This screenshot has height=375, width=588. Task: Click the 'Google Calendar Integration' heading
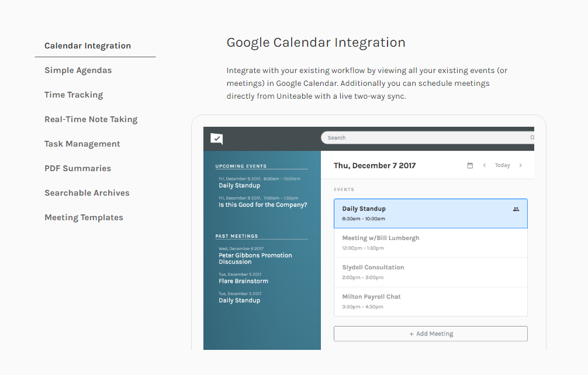(316, 43)
